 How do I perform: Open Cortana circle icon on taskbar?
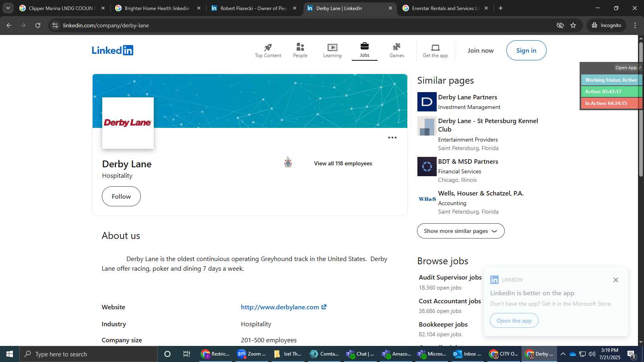click(x=167, y=354)
